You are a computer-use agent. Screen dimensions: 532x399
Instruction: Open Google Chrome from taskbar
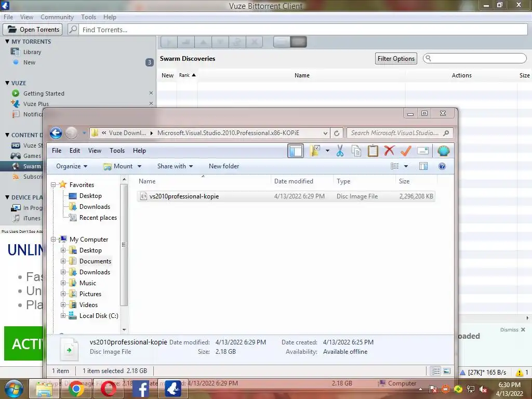[77, 389]
